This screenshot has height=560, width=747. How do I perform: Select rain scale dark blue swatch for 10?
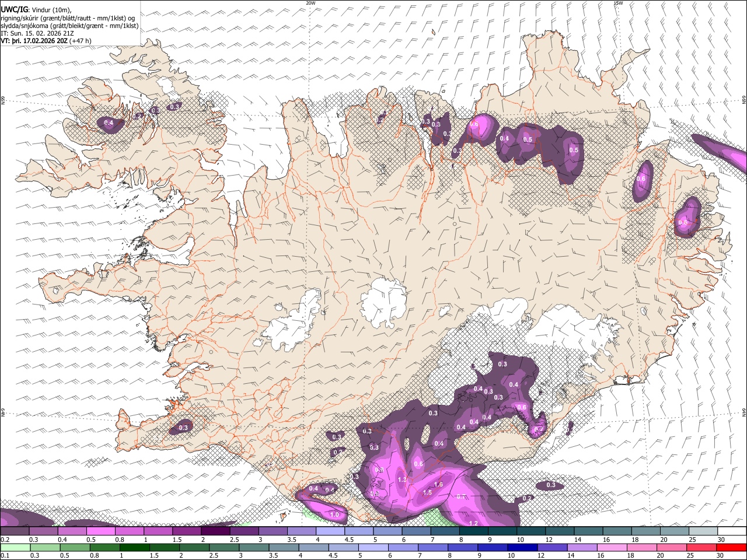pos(523,547)
